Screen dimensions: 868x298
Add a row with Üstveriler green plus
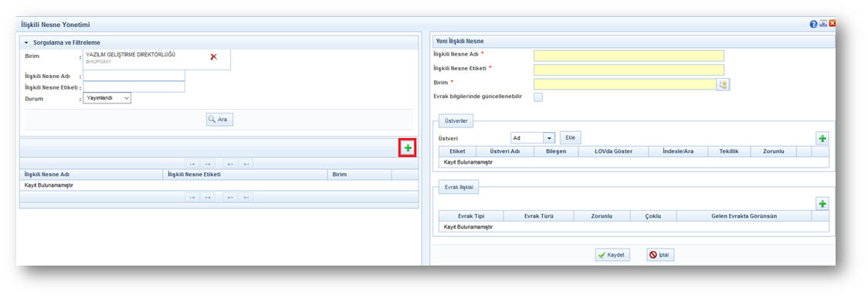[x=822, y=138]
